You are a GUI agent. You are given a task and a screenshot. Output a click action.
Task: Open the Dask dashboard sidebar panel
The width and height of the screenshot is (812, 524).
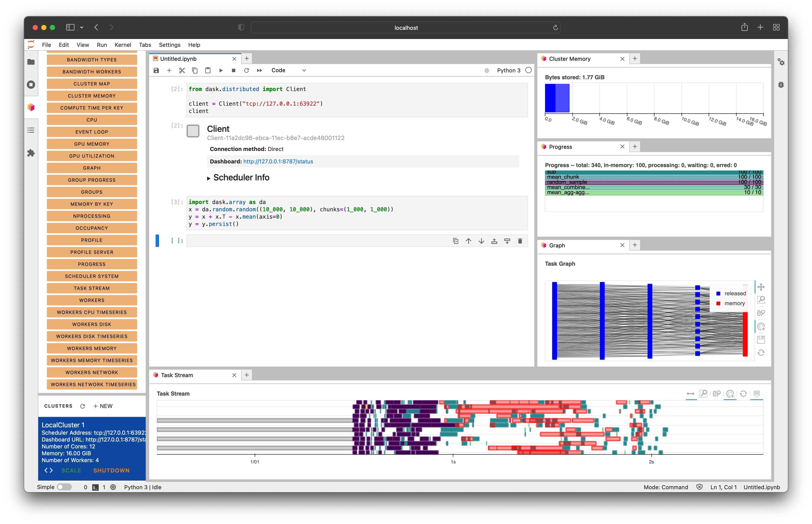pyautogui.click(x=31, y=108)
